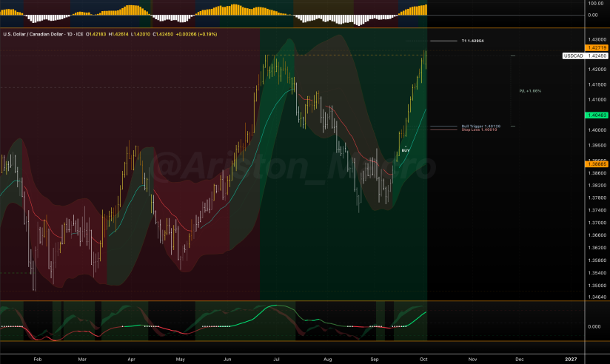Viewport: 610px width, 364px height.
Task: Click the 1.37800 price scale label
Action: (597, 198)
